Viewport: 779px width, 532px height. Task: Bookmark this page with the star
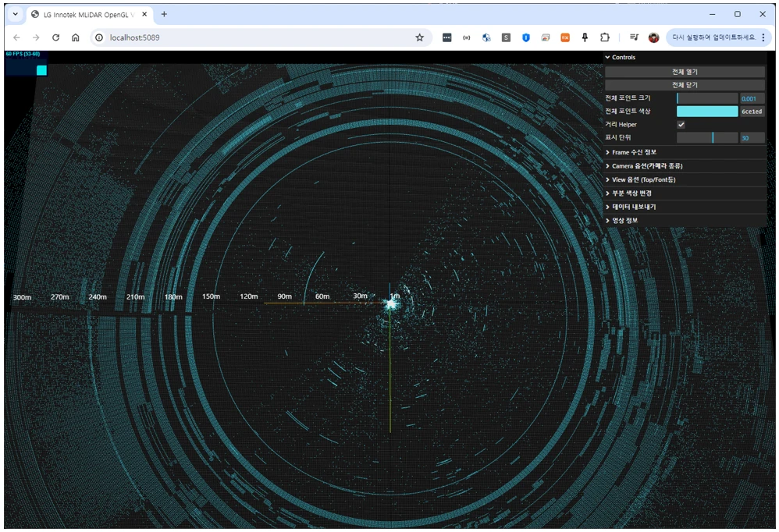point(420,37)
